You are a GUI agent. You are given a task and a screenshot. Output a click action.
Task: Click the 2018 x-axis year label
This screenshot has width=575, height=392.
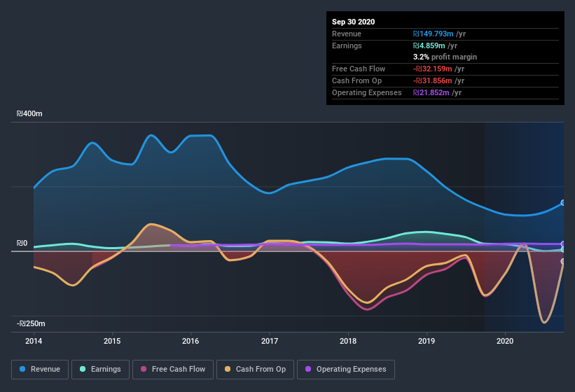tap(348, 342)
